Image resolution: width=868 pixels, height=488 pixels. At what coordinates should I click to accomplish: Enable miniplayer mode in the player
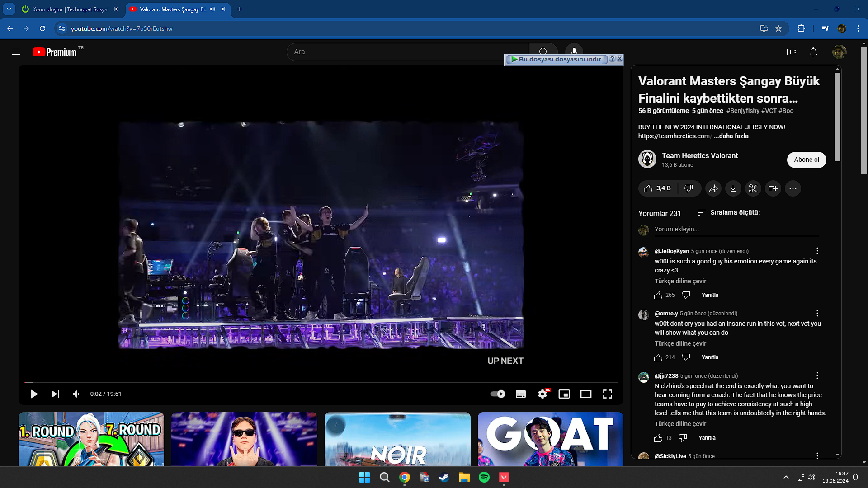click(x=564, y=394)
